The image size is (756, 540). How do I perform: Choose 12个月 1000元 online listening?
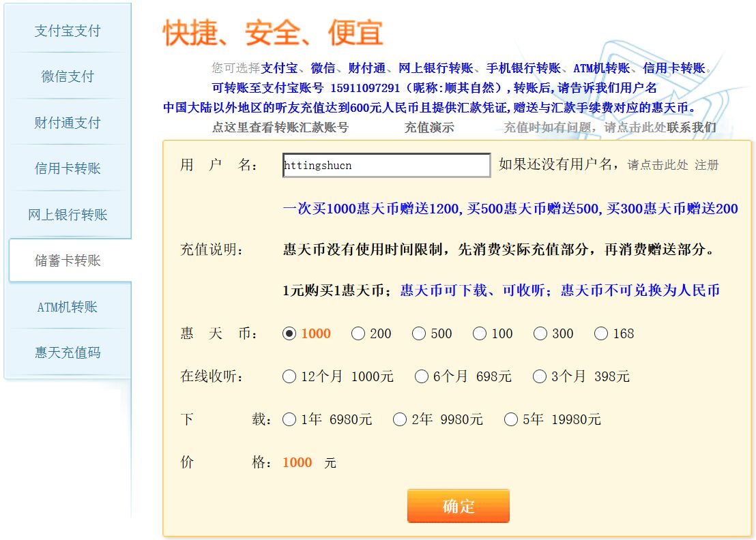coord(289,376)
